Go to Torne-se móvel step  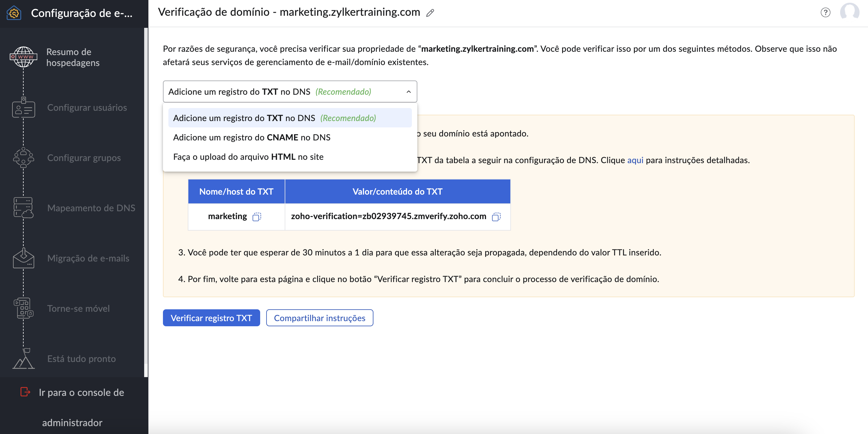pyautogui.click(x=78, y=308)
